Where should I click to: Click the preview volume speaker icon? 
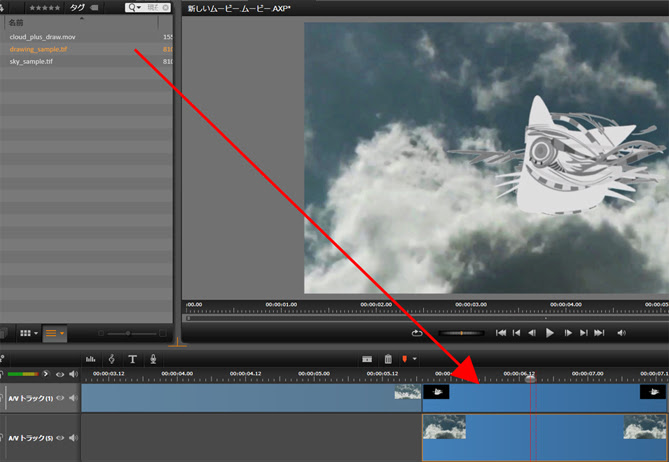622,333
